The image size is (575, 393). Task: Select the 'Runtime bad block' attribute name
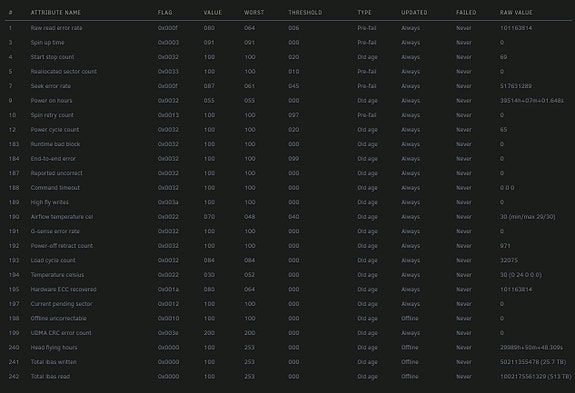[x=55, y=144]
